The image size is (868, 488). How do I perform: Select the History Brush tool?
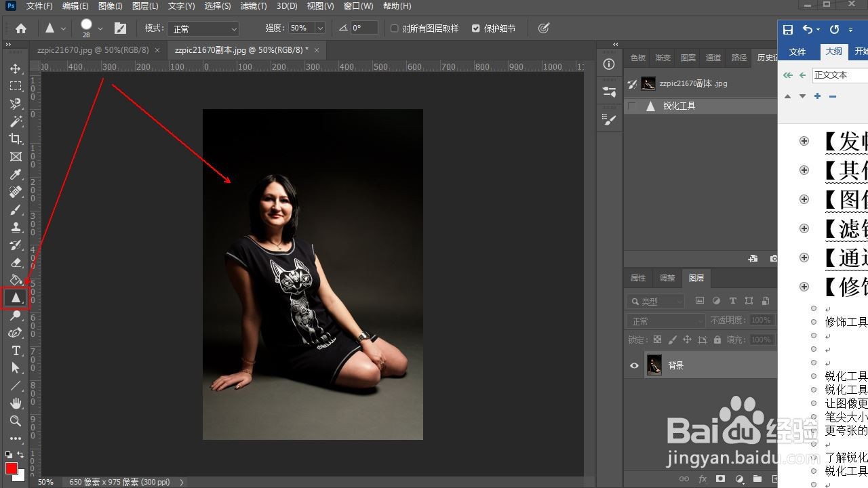tap(16, 245)
